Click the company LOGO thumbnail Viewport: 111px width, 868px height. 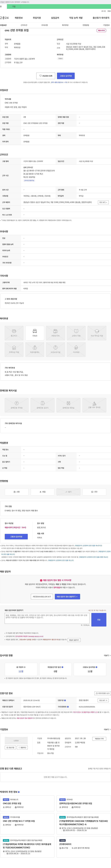coord(16,741)
